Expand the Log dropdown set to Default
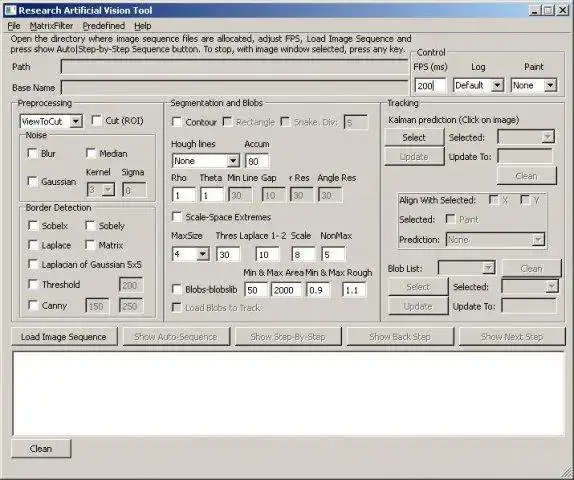574x480 pixels. click(478, 86)
